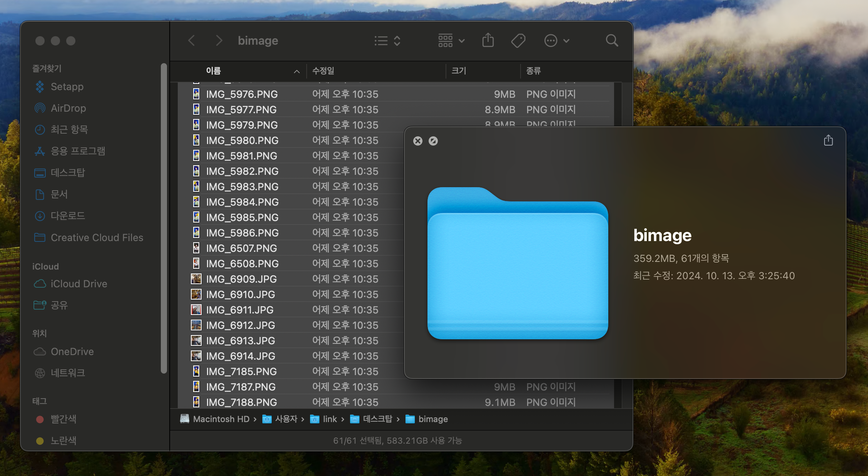This screenshot has height=476, width=868.
Task: Open the Search magnifier icon
Action: (x=611, y=40)
